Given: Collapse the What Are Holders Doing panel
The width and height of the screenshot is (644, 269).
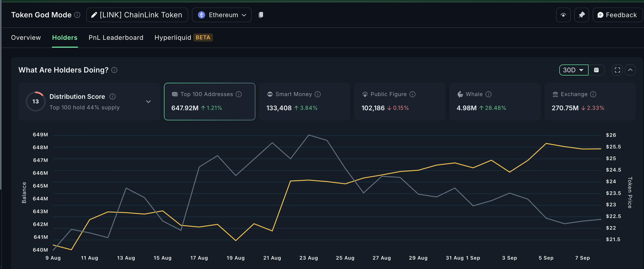Looking at the screenshot, I should pyautogui.click(x=630, y=70).
